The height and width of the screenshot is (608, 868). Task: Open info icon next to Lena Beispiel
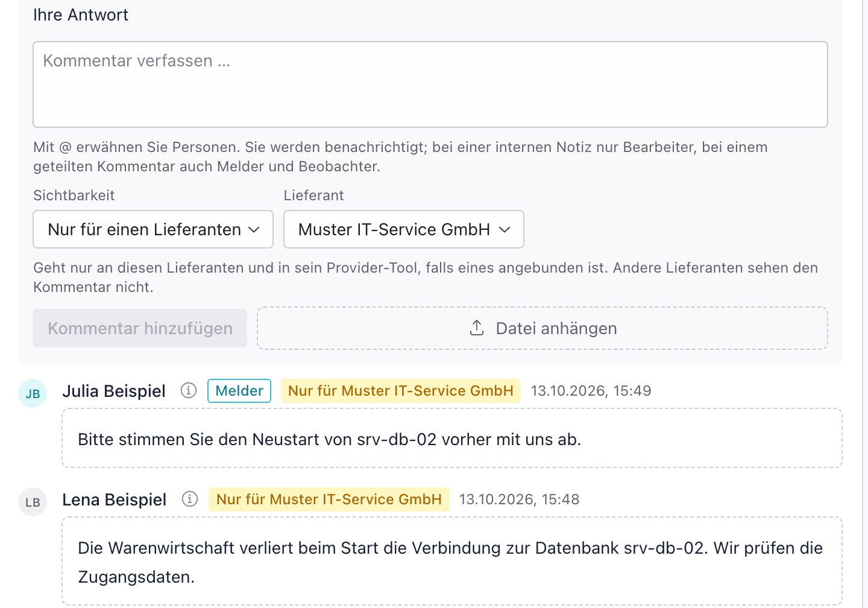pos(190,499)
